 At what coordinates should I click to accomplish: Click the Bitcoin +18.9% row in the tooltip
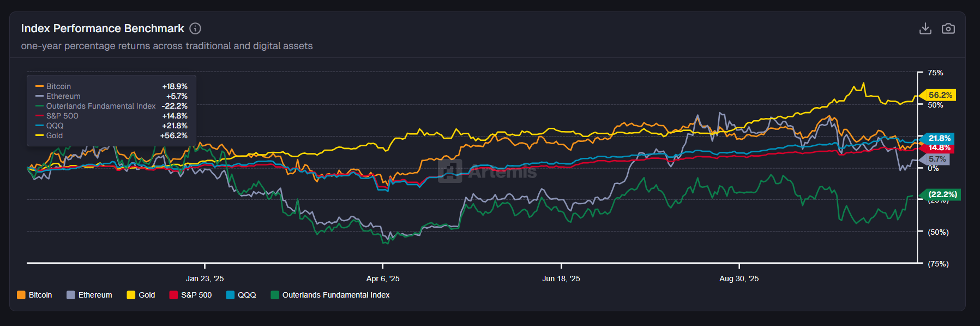tap(111, 86)
